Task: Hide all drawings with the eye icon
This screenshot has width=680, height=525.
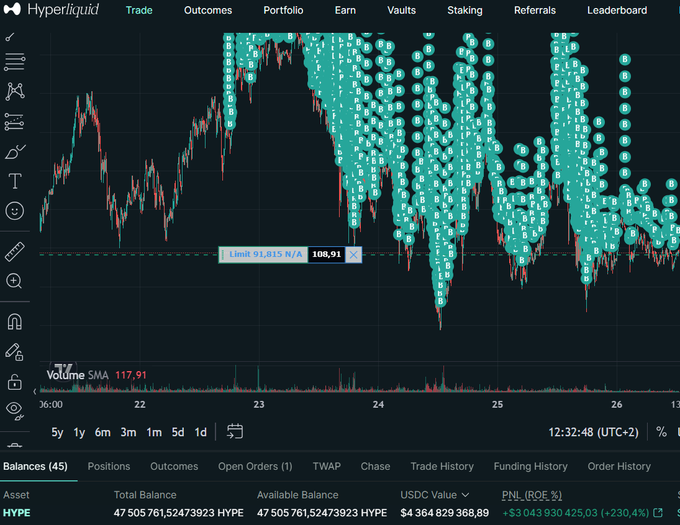Action: coord(14,411)
